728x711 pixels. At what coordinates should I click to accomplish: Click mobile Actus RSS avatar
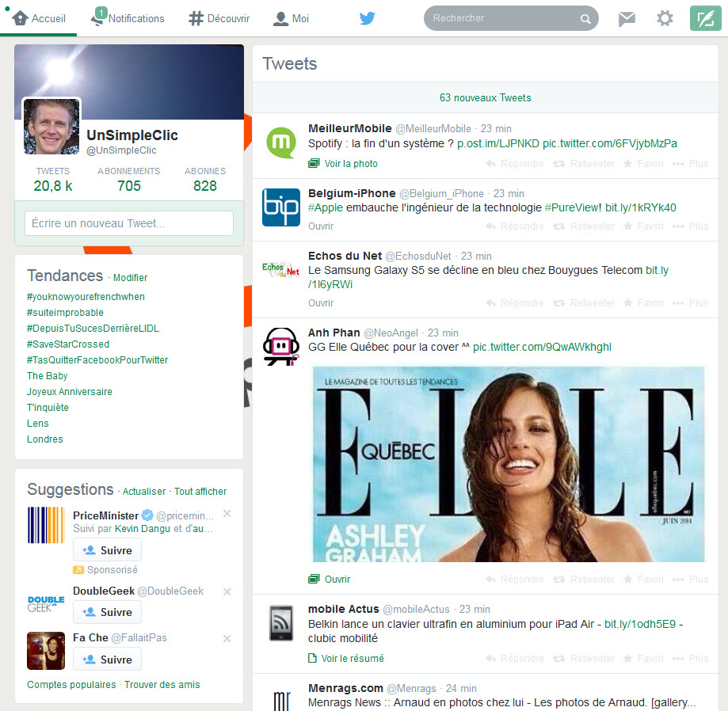click(281, 623)
